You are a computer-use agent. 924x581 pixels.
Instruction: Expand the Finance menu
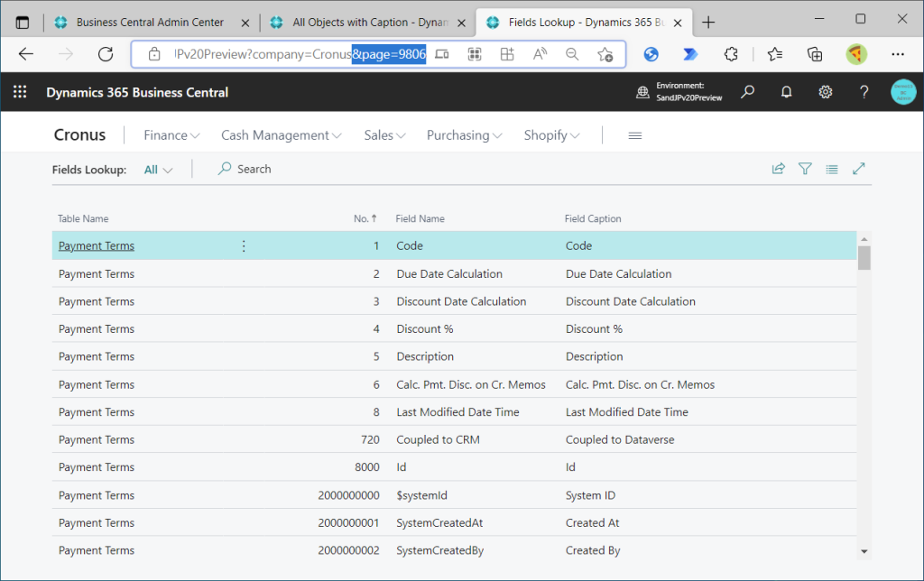click(x=171, y=135)
